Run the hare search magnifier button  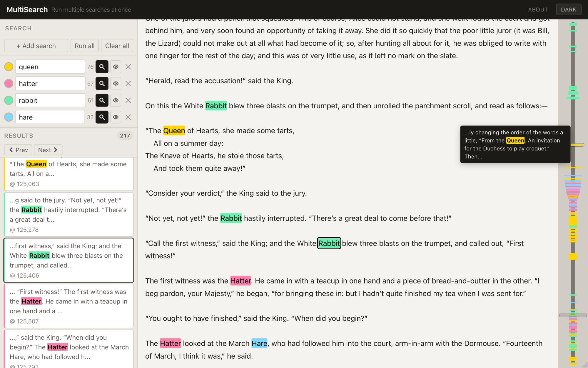pos(102,117)
